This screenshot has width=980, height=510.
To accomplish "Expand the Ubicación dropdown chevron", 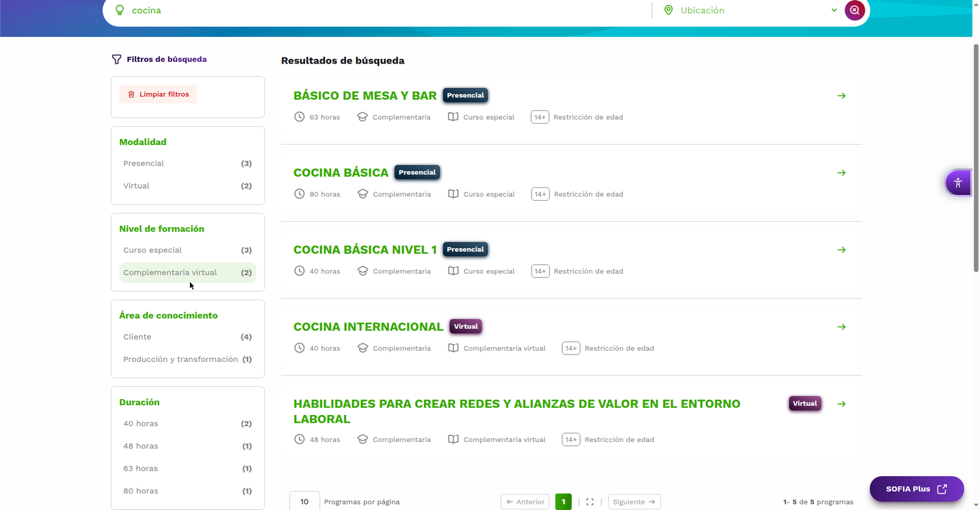I will coord(834,10).
